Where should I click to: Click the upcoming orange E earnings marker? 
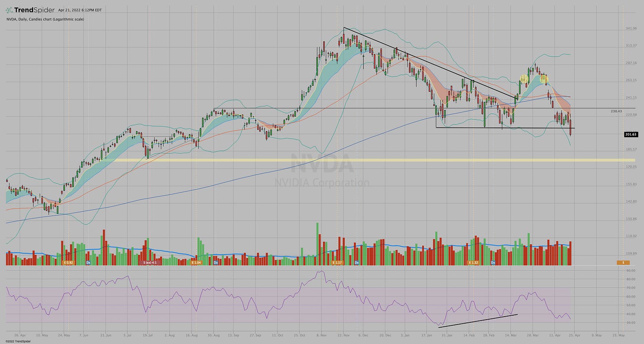coord(623,263)
